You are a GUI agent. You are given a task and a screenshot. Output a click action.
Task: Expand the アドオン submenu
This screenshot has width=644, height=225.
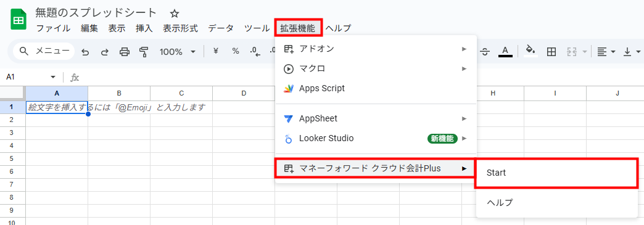coord(376,49)
